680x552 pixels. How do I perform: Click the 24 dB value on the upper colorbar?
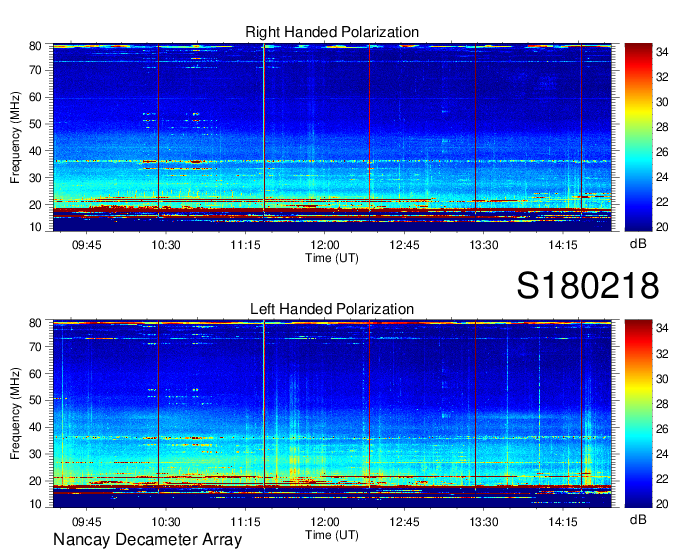coord(662,177)
